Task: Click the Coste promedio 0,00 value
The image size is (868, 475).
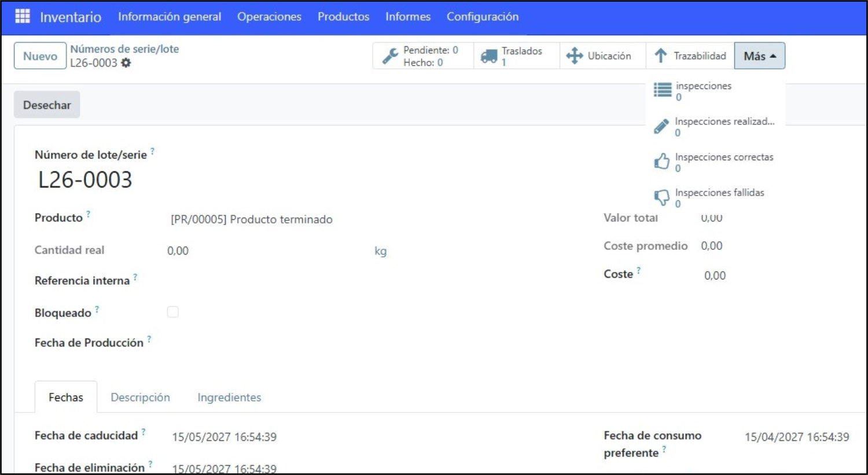Action: point(712,246)
